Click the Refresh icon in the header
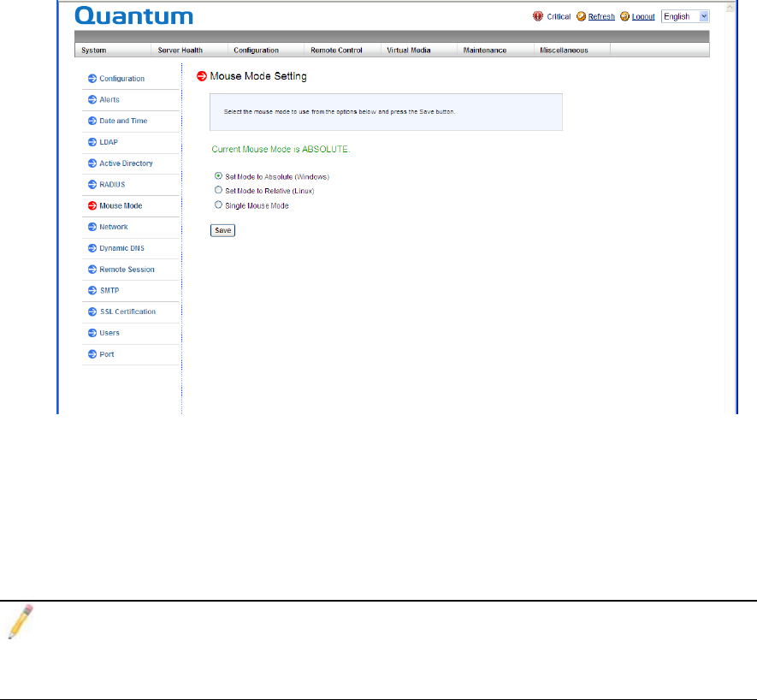757x700 pixels. (x=582, y=16)
